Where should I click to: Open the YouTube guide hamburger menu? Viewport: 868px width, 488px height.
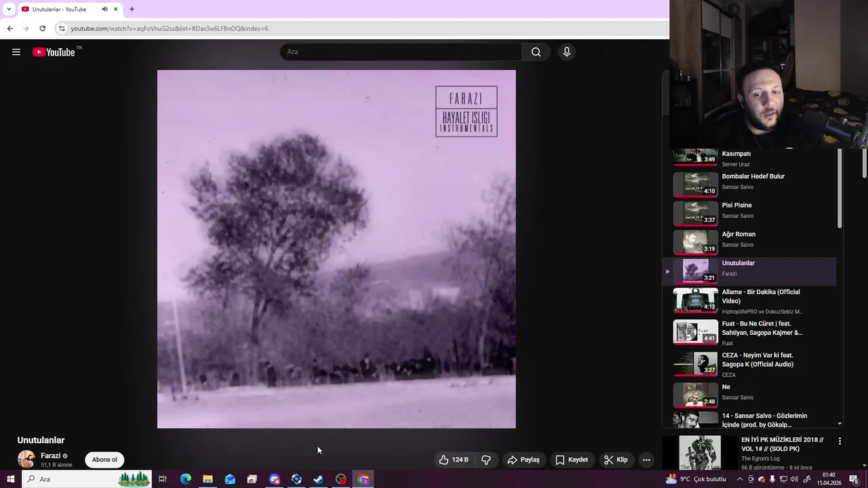pos(16,52)
